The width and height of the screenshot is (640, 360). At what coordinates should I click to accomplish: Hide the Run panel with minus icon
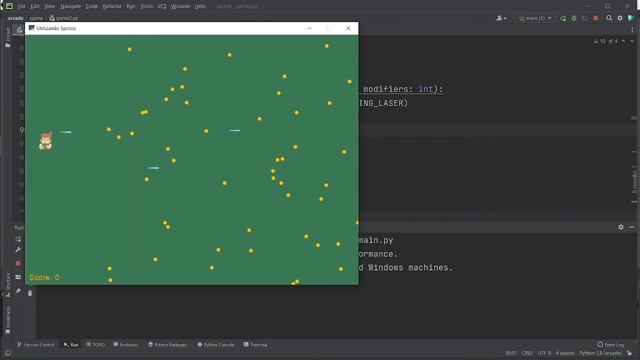[631, 227]
